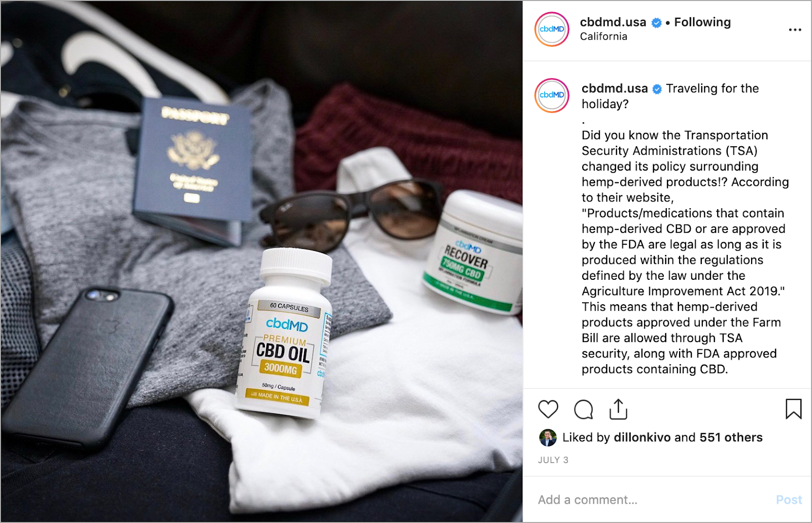Click the Post comment button
Screen dimensions: 812x523
789,500
